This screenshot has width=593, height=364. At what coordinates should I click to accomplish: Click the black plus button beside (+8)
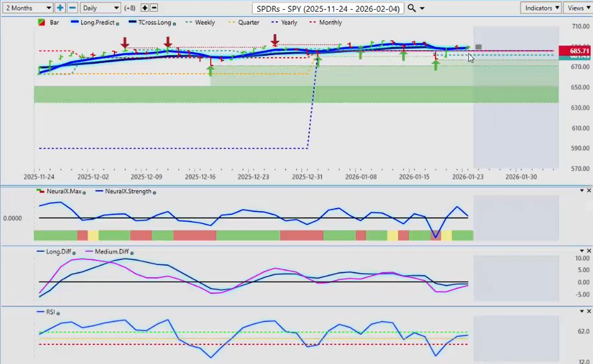[145, 8]
